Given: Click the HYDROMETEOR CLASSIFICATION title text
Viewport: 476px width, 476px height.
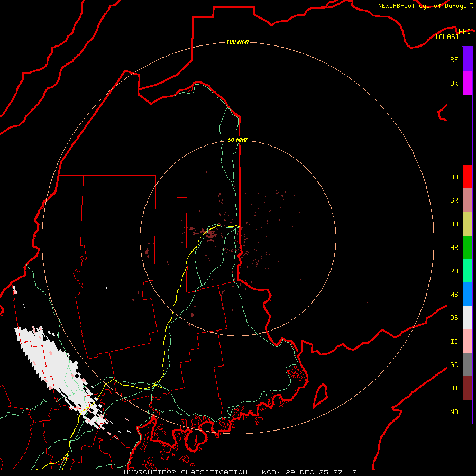Looking at the screenshot, I should click(186, 472).
